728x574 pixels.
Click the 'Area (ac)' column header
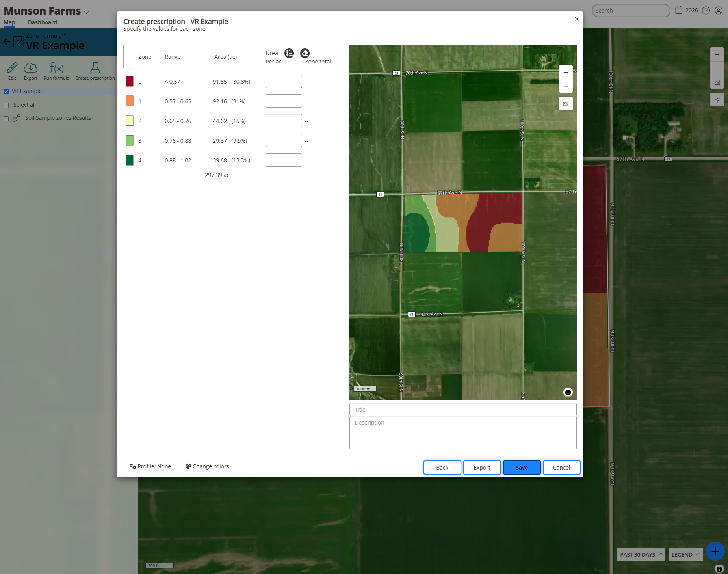[x=226, y=57]
